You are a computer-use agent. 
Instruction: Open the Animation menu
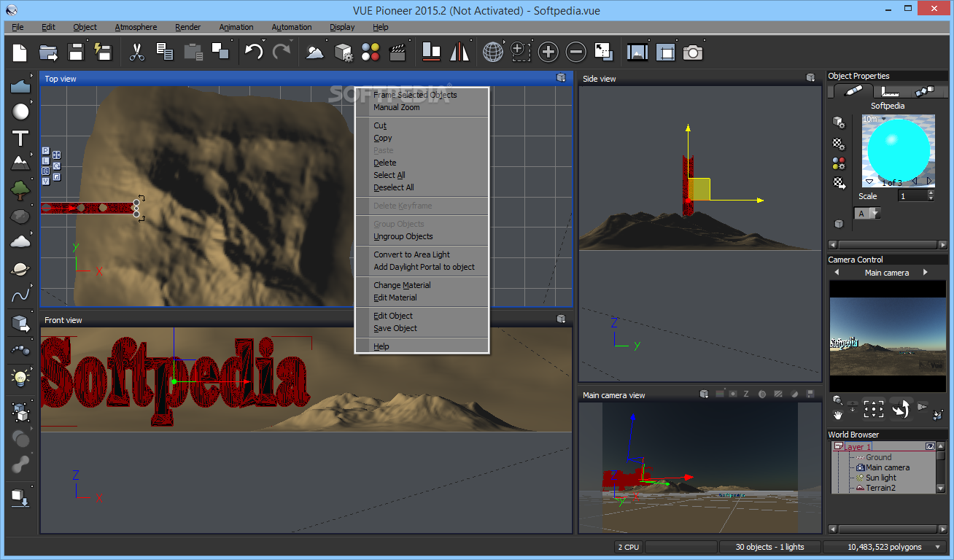pos(236,27)
